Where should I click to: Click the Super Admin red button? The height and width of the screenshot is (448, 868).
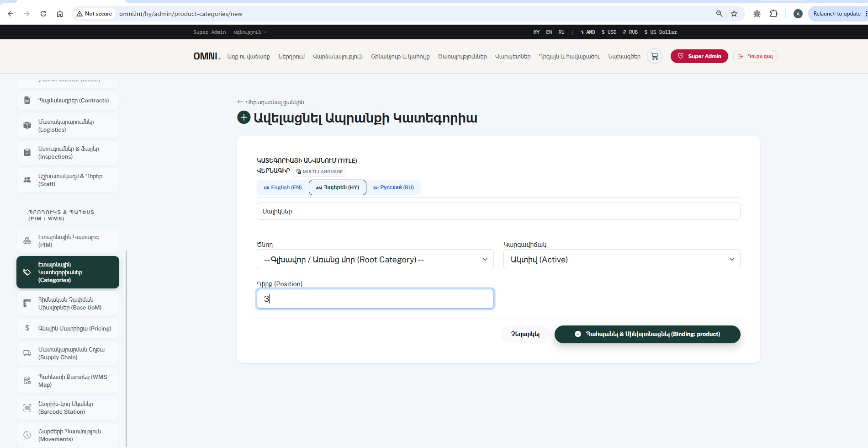click(699, 56)
